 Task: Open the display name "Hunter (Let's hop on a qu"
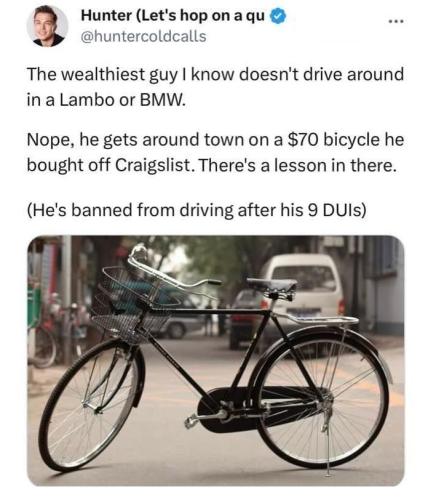pyautogui.click(x=173, y=16)
